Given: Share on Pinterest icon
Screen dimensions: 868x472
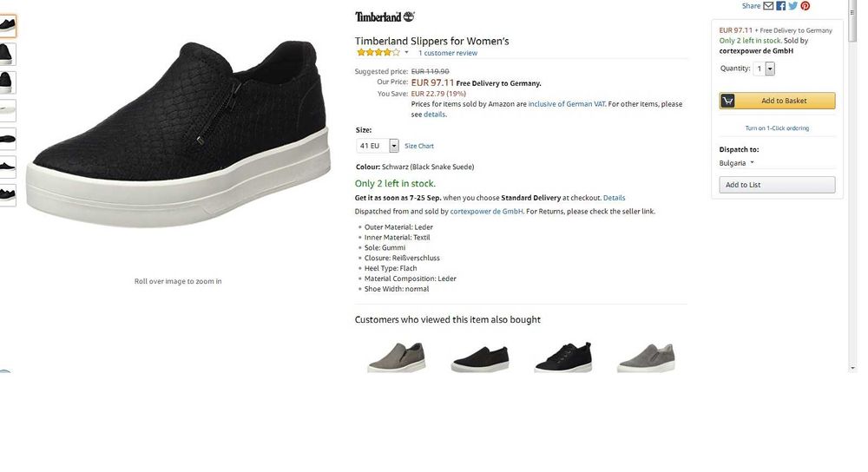Looking at the screenshot, I should (805, 6).
